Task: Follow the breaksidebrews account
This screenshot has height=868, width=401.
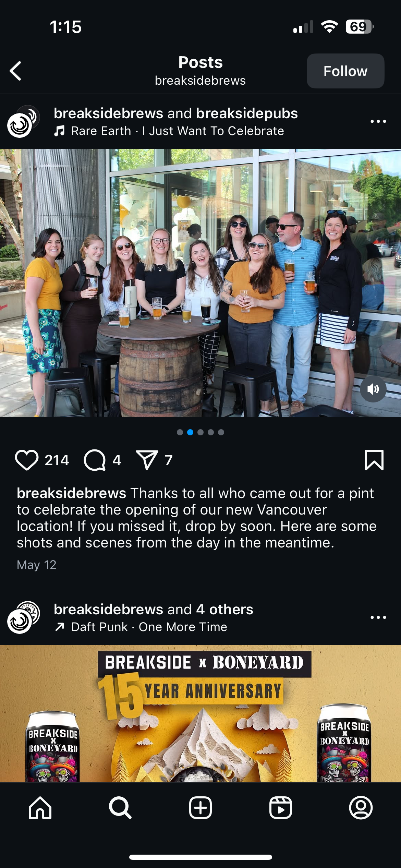Action: [x=345, y=71]
